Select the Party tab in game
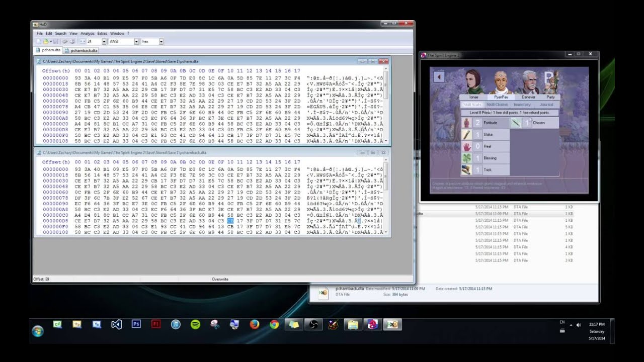The width and height of the screenshot is (644, 362). click(x=550, y=97)
